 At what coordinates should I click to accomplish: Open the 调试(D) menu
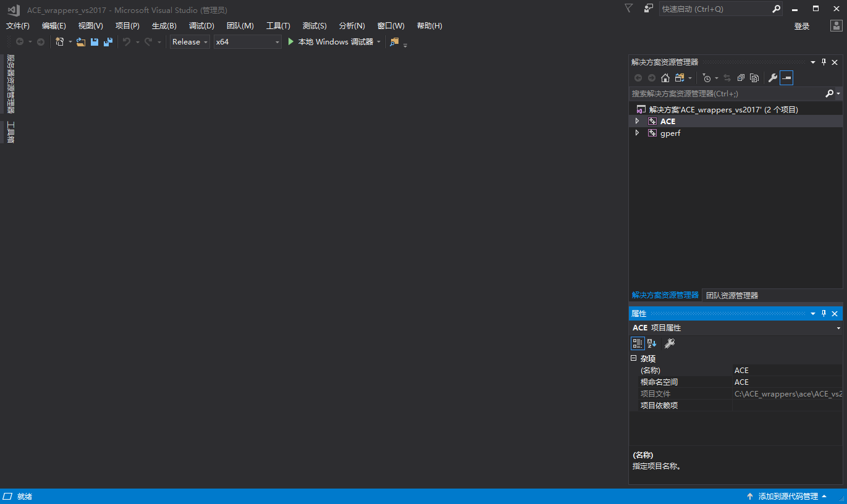(201, 26)
